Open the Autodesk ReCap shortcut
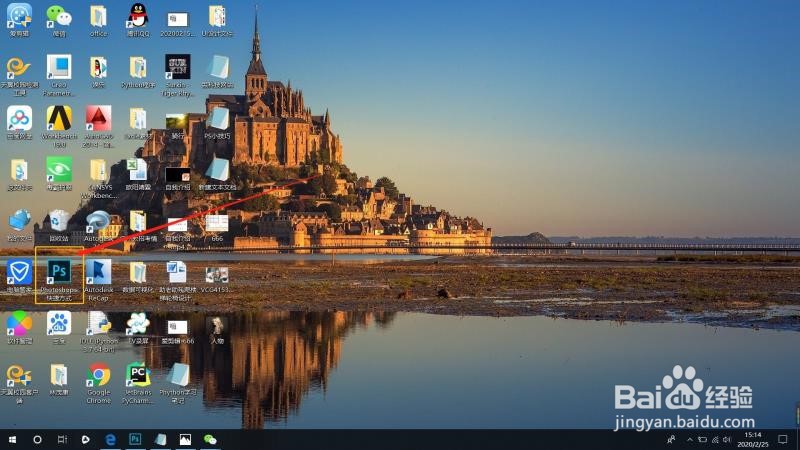This screenshot has width=800, height=450. (98, 280)
